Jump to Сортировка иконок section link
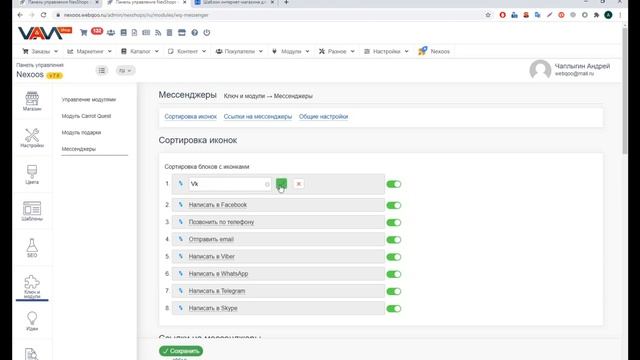The image size is (640, 360). (x=190, y=117)
